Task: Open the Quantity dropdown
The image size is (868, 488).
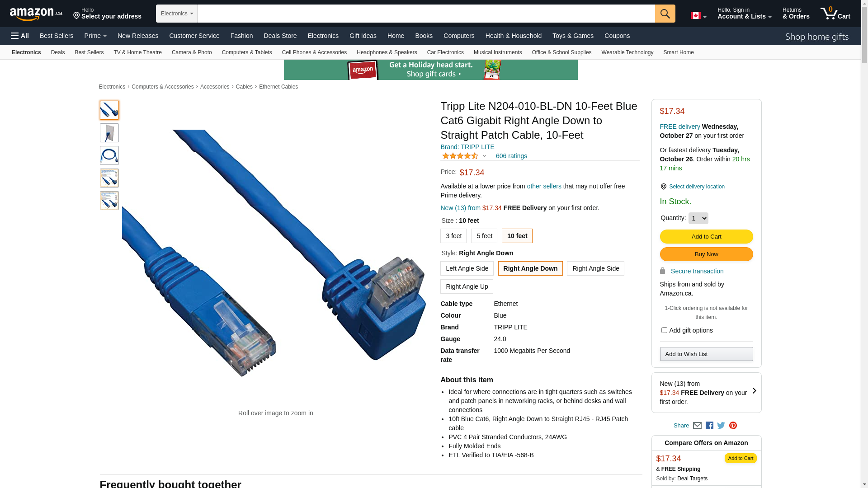Action: 698,218
